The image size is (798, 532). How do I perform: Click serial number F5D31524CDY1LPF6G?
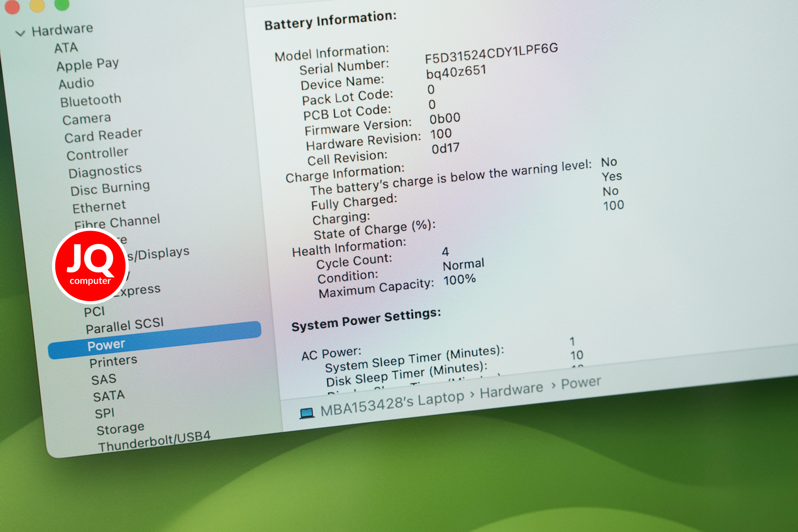pyautogui.click(x=491, y=53)
